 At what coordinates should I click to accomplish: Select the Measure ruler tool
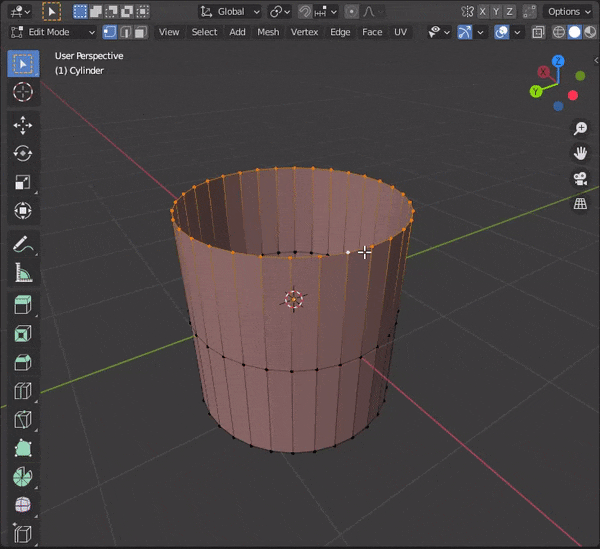pos(23,272)
